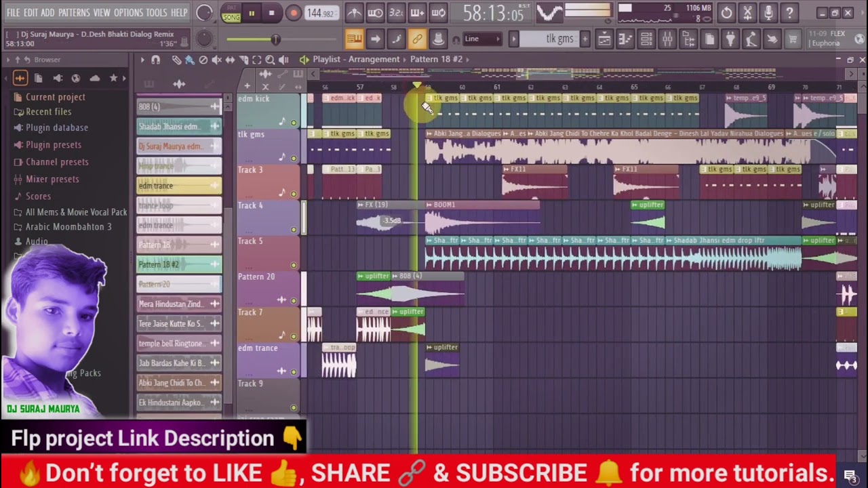This screenshot has width=868, height=488.
Task: Select the selection tool in Playlist toolbar
Action: pyautogui.click(x=257, y=60)
